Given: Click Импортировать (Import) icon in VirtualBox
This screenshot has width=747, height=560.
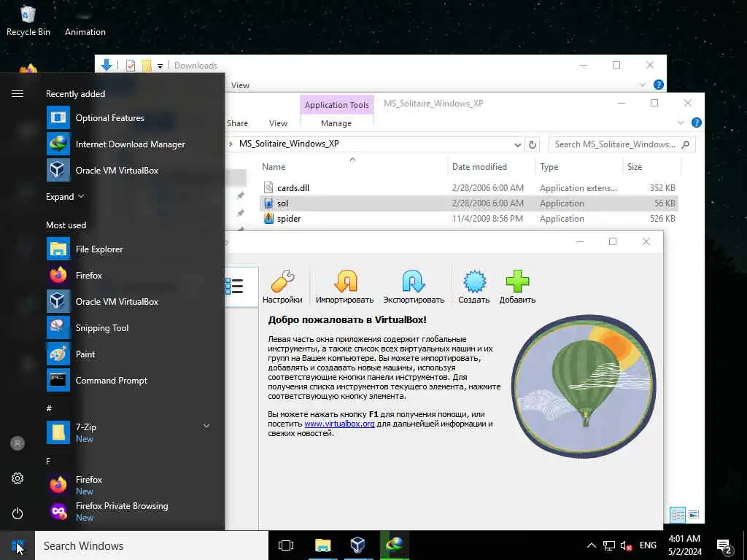Looking at the screenshot, I should coord(344,287).
